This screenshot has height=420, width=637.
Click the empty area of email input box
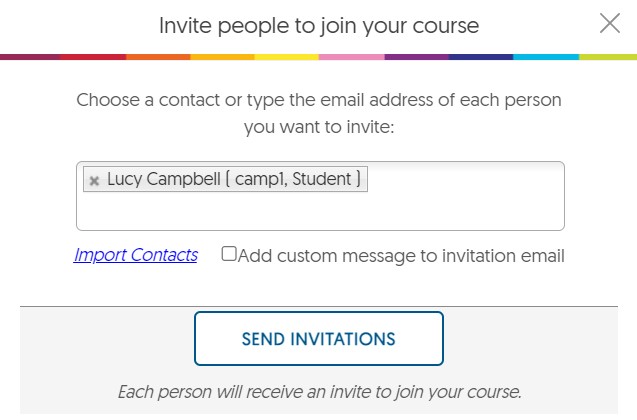coord(320,212)
